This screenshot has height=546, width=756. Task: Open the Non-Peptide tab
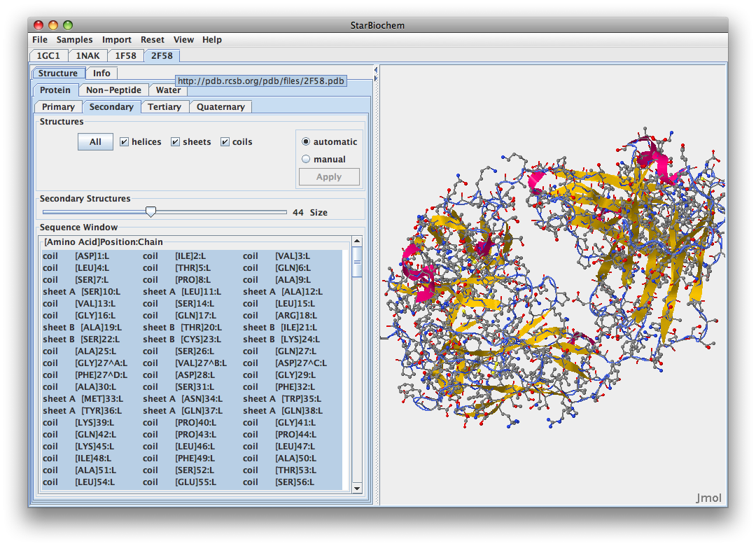pos(113,90)
